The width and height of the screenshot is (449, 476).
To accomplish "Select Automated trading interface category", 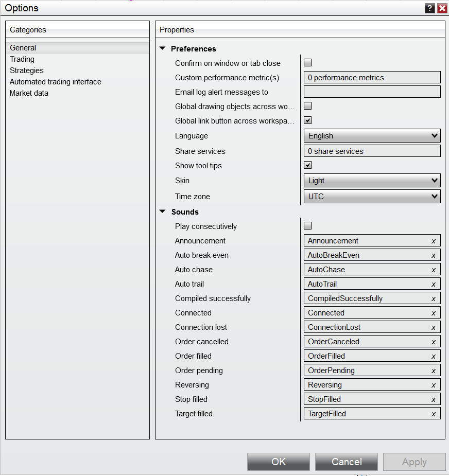I will click(x=77, y=82).
